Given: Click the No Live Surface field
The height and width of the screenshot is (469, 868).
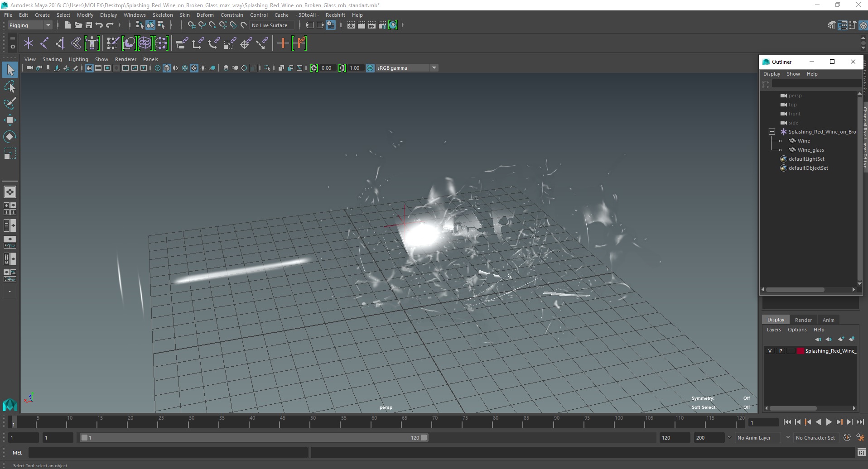Looking at the screenshot, I should [x=272, y=25].
